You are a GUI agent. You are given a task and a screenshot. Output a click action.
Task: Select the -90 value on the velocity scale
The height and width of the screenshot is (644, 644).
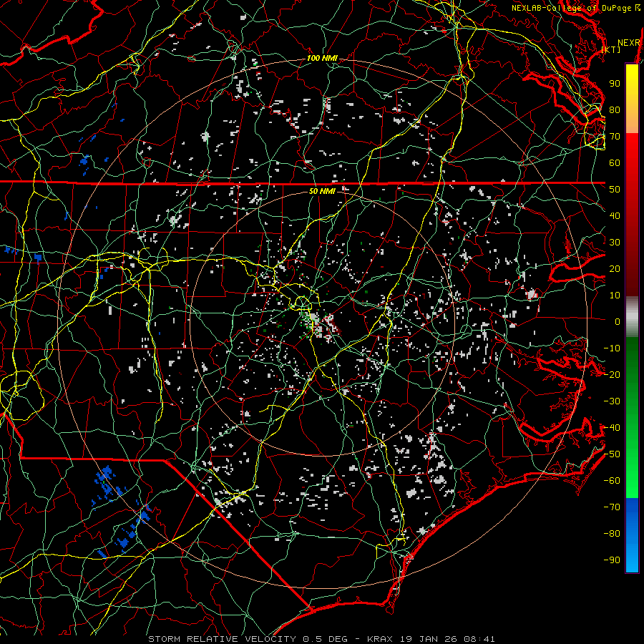[x=612, y=560]
